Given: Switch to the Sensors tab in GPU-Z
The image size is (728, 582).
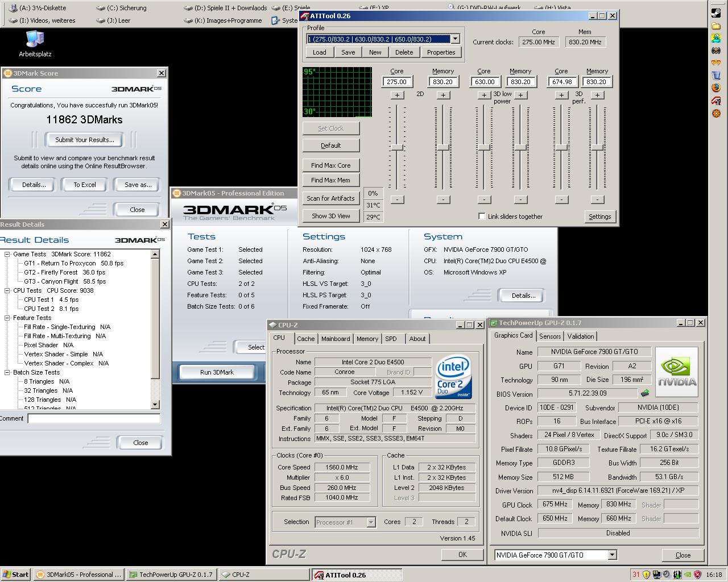Looking at the screenshot, I should tap(550, 336).
